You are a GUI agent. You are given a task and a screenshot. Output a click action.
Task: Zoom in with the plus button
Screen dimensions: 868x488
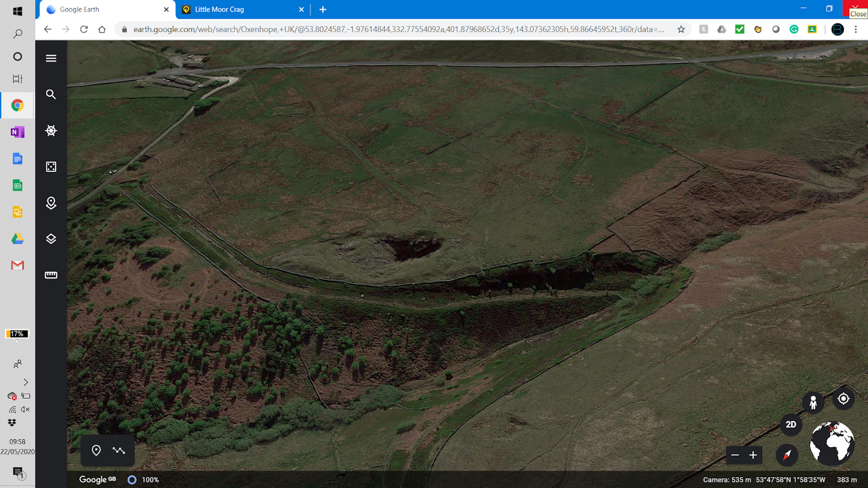pyautogui.click(x=753, y=455)
